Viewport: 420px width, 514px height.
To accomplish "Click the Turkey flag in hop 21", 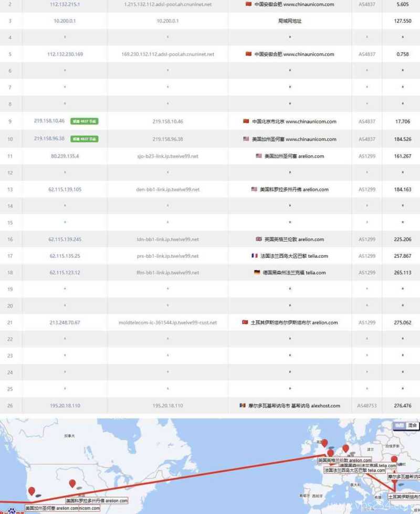I will [245, 322].
